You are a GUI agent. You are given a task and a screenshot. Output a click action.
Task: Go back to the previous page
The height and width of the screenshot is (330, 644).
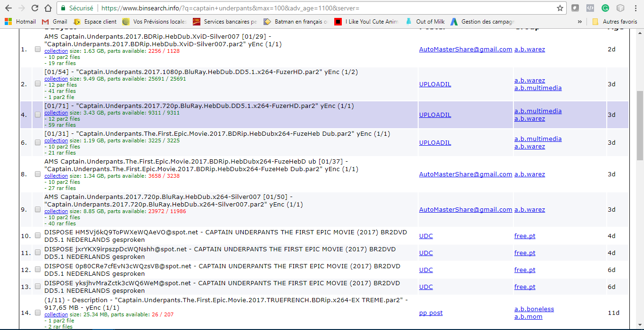[x=9, y=8]
